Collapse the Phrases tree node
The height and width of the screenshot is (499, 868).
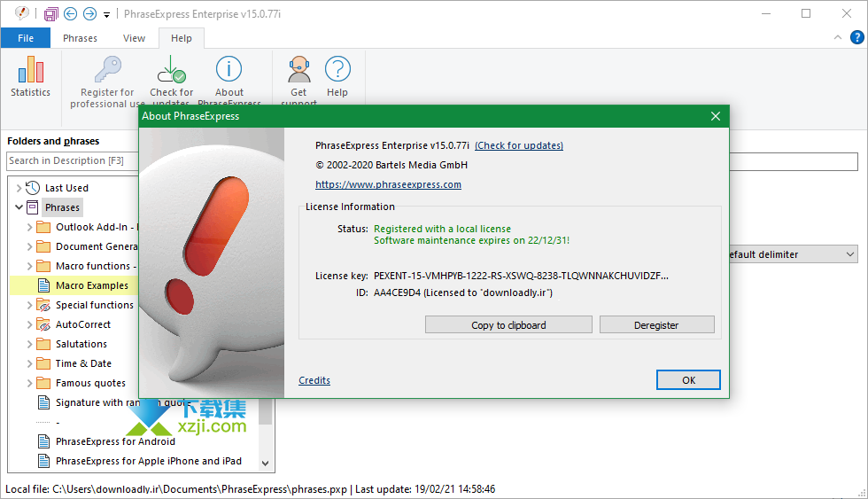19,207
